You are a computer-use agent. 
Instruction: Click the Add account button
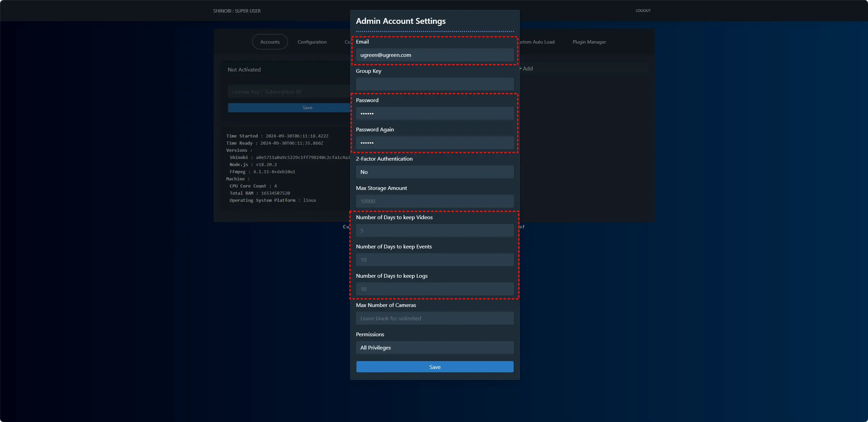(527, 68)
